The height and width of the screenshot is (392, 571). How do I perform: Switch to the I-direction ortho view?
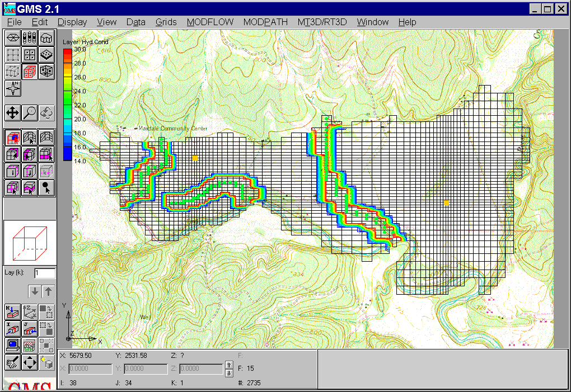pos(13,330)
